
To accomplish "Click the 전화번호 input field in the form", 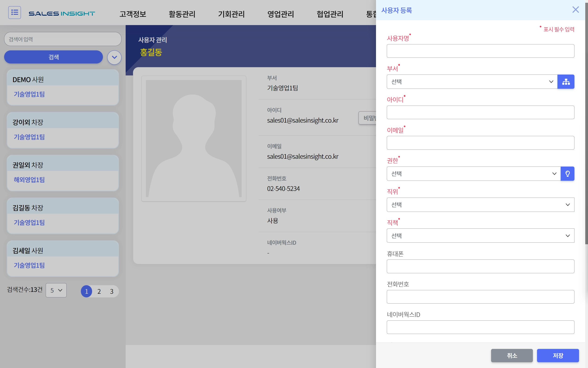I will pyautogui.click(x=480, y=297).
